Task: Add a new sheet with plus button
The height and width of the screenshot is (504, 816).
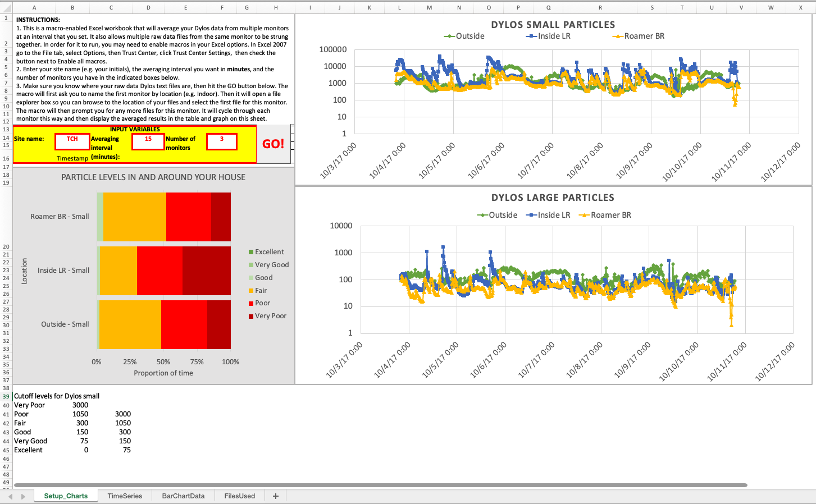Action: [276, 496]
